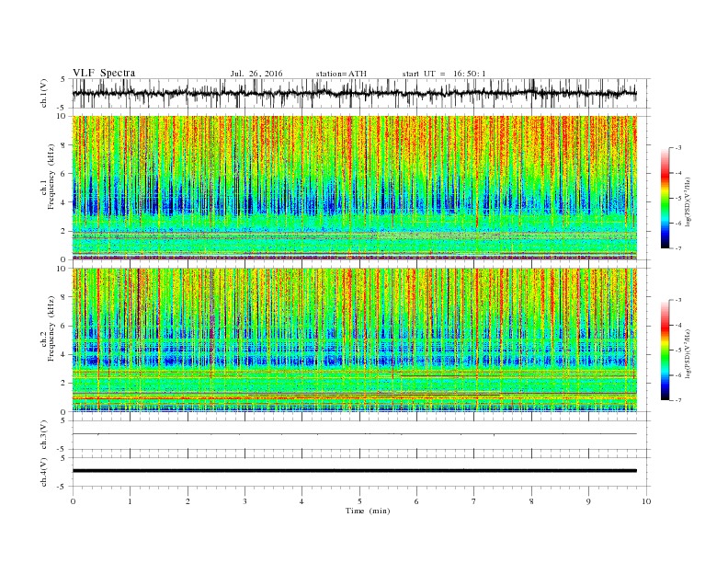Screen dimensions: 728x563
Task: Click the "VLF Spectra" plot title
Action: pos(104,73)
